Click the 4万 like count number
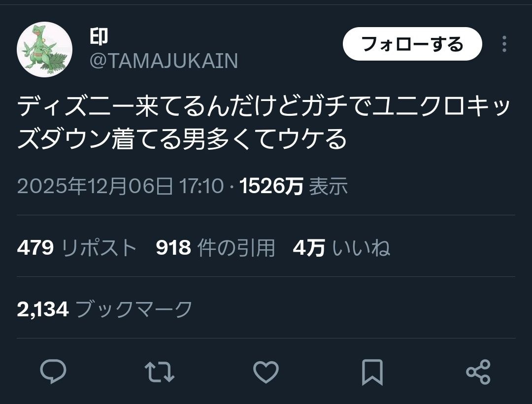The image size is (532, 404). 309,247
